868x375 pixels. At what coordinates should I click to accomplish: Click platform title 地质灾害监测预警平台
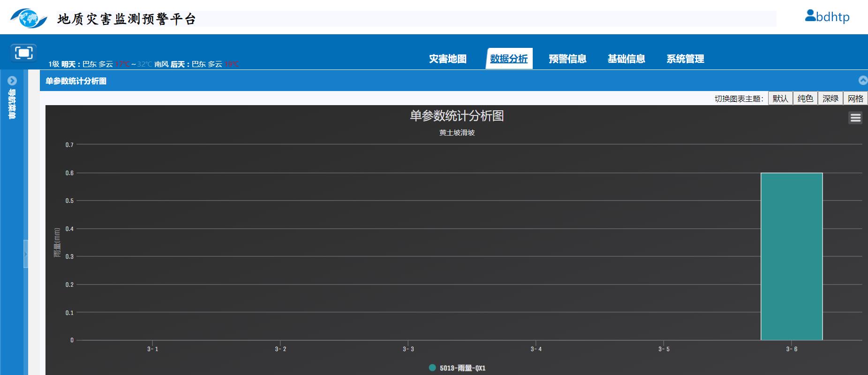[127, 19]
